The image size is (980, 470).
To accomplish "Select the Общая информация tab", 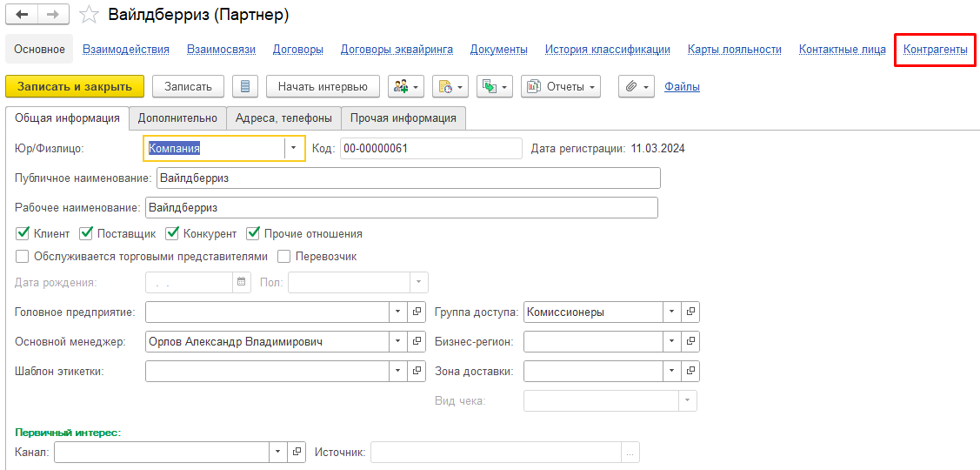I will pyautogui.click(x=67, y=117).
